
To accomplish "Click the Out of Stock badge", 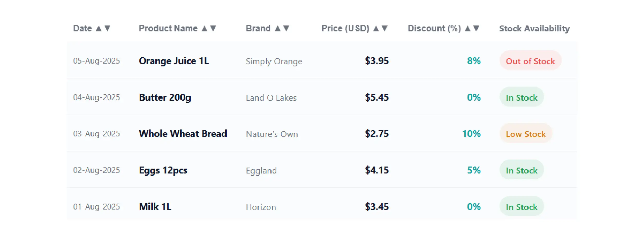I will tap(530, 61).
